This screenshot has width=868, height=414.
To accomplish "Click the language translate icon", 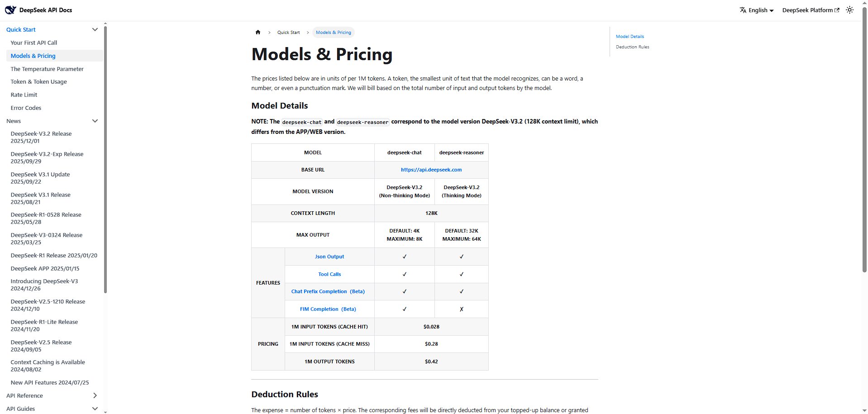I will (x=743, y=10).
